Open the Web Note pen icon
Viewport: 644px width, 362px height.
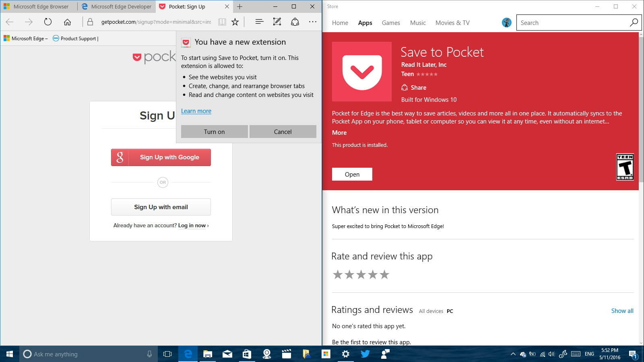pos(277,22)
